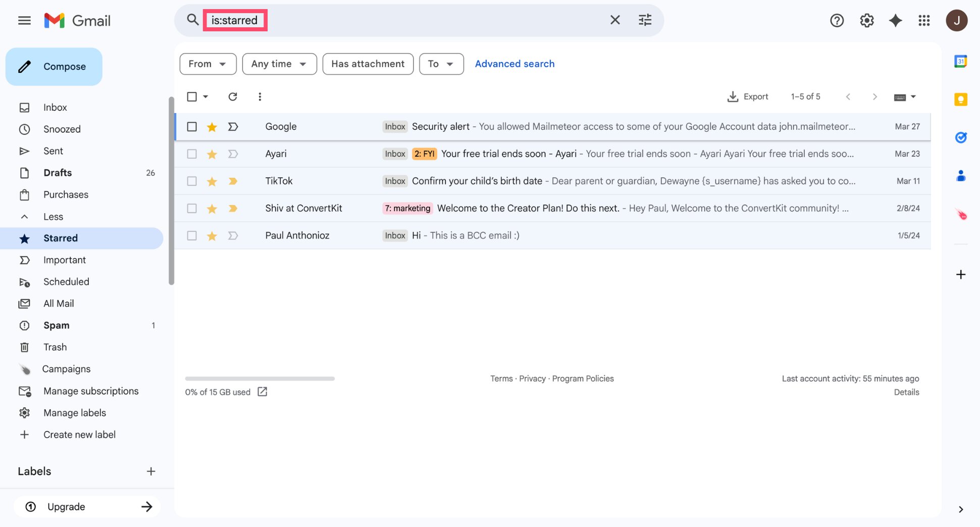Open Google Calendar side panel icon
The width and height of the screenshot is (980, 527).
960,62
